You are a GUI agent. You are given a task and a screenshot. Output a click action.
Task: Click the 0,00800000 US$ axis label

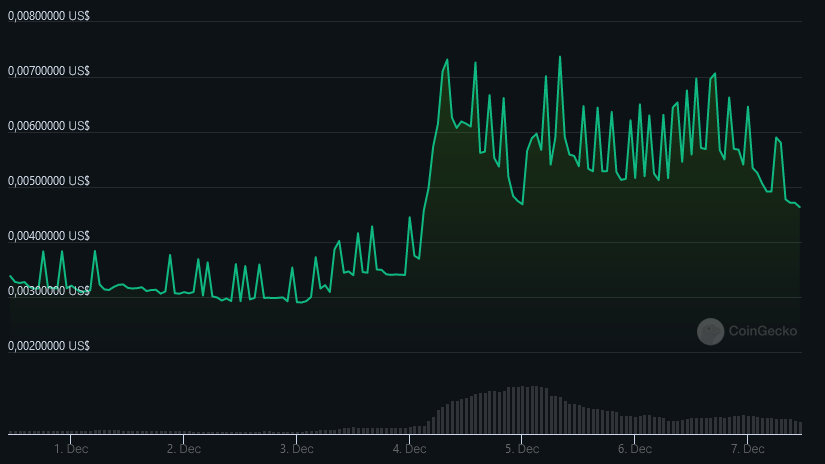point(49,16)
